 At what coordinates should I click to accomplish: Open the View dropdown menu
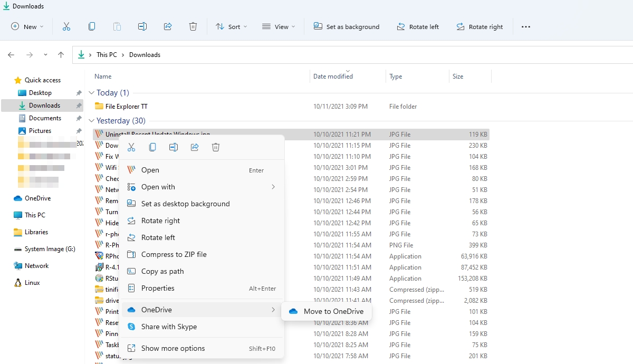(279, 26)
